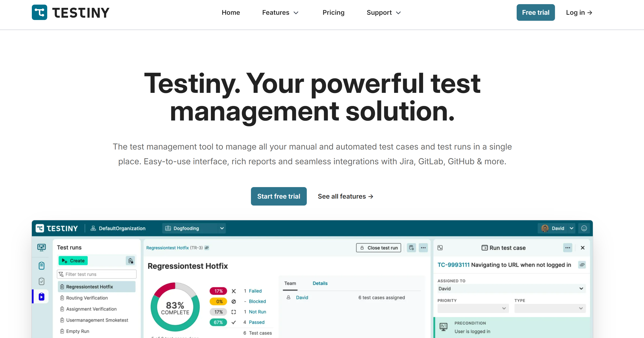The height and width of the screenshot is (338, 644).
Task: Click the red 17% Failed badge
Action: 218,291
